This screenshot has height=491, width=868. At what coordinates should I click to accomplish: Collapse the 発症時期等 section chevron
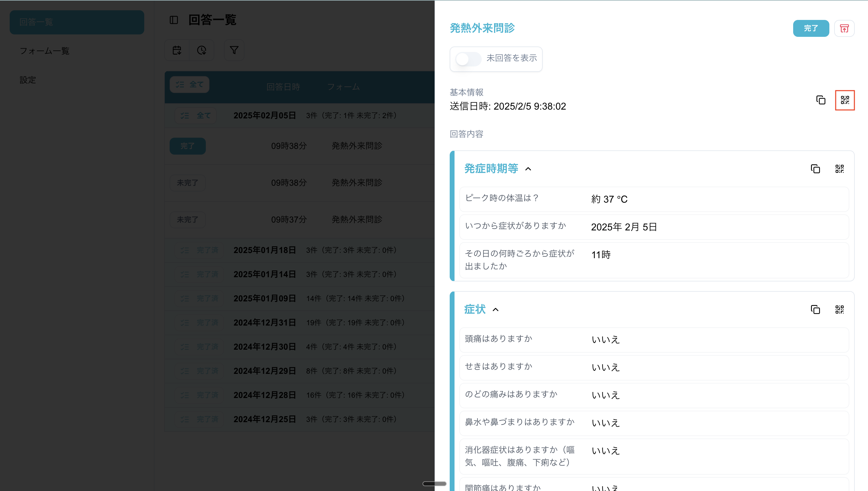click(x=528, y=169)
